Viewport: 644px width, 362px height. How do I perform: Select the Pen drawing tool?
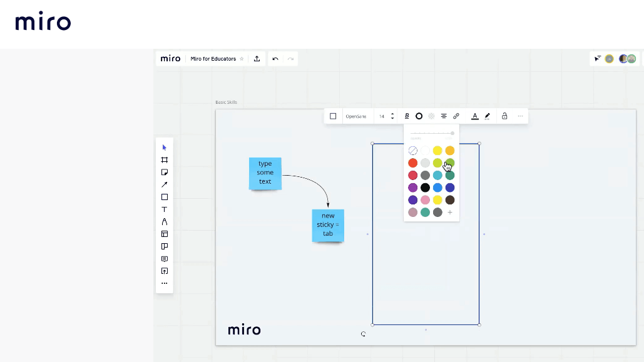[x=164, y=221]
